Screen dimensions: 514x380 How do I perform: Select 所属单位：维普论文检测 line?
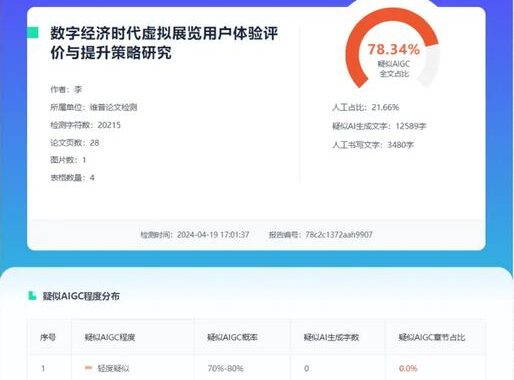click(94, 107)
